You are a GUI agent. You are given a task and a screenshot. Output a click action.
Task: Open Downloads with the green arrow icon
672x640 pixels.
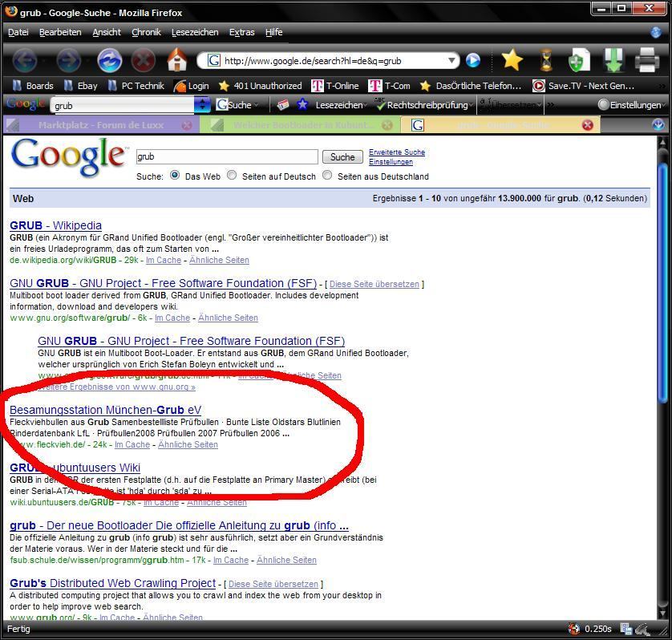tap(613, 60)
